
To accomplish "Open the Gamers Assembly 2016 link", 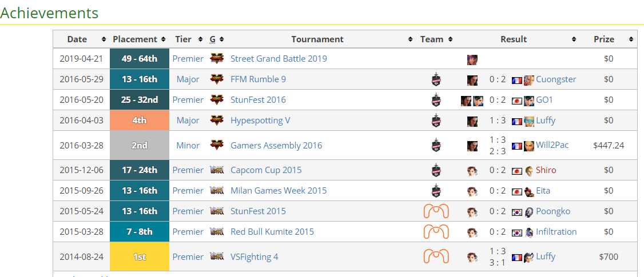I will point(276,145).
